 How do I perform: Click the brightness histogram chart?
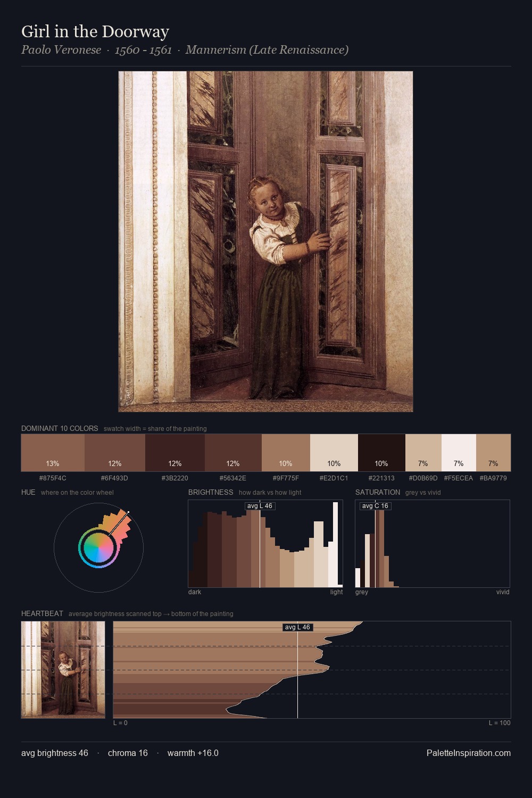click(x=265, y=544)
